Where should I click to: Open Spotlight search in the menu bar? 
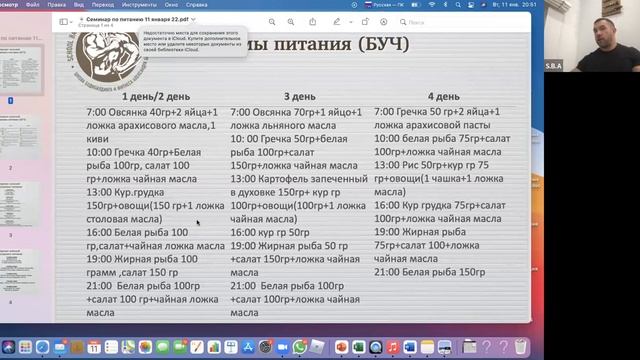pos(458,5)
